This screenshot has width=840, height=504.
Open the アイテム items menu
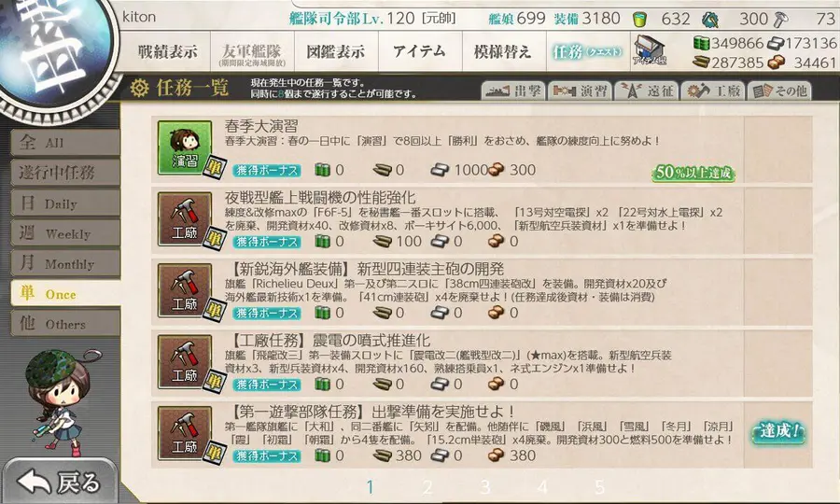419,51
